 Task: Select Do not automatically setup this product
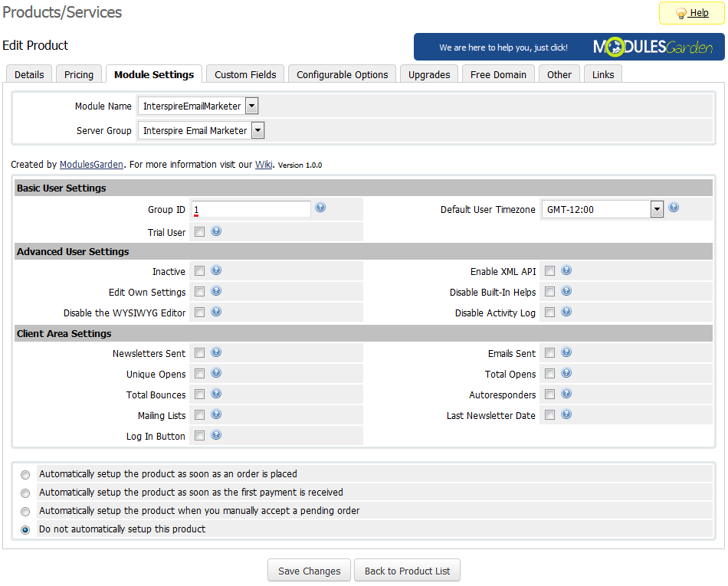[x=25, y=530]
